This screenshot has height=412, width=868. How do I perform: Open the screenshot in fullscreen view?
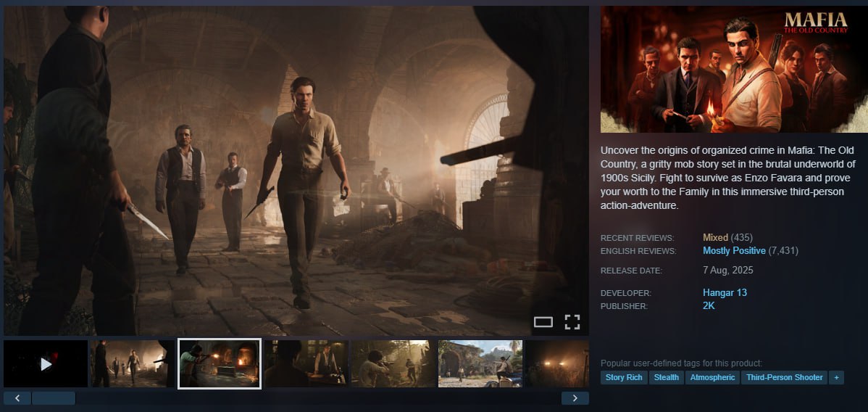tap(572, 322)
